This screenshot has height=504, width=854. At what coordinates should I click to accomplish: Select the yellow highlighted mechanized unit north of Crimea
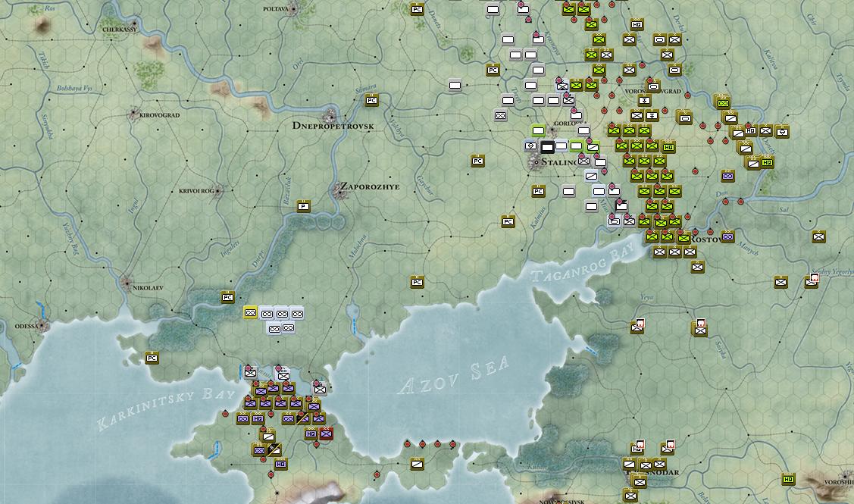pos(251,313)
